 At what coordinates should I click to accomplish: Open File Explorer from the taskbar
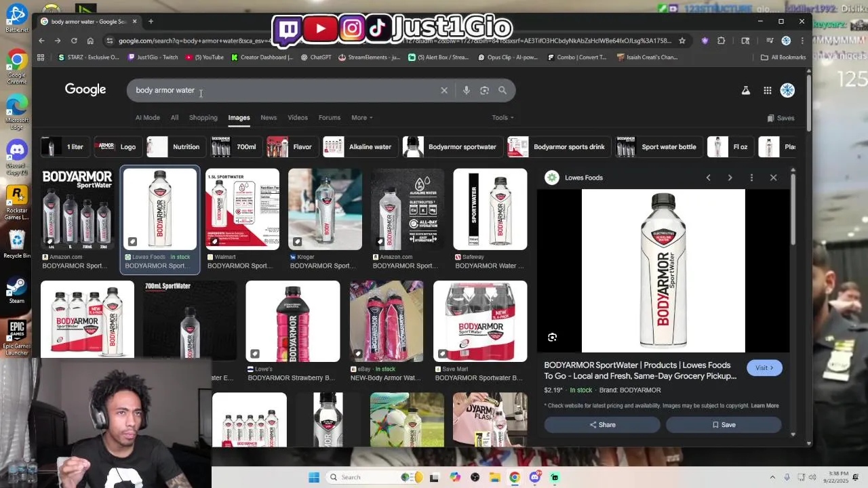pyautogui.click(x=495, y=477)
